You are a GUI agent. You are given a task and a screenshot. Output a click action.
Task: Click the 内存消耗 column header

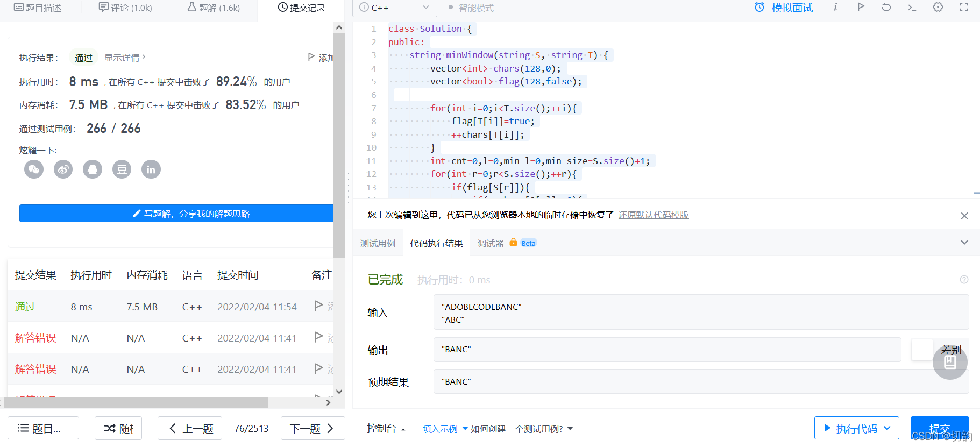tap(147, 275)
